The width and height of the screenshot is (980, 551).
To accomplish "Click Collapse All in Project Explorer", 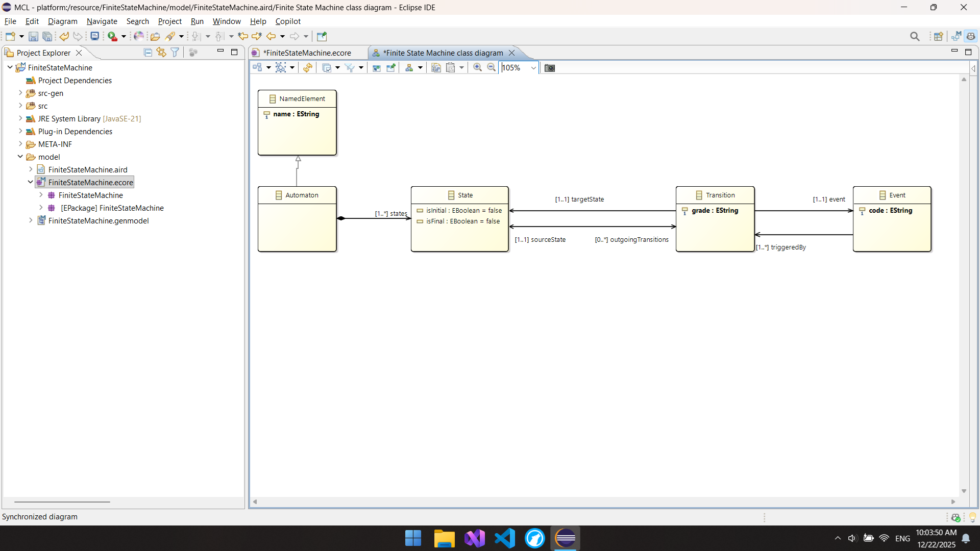I will click(148, 53).
